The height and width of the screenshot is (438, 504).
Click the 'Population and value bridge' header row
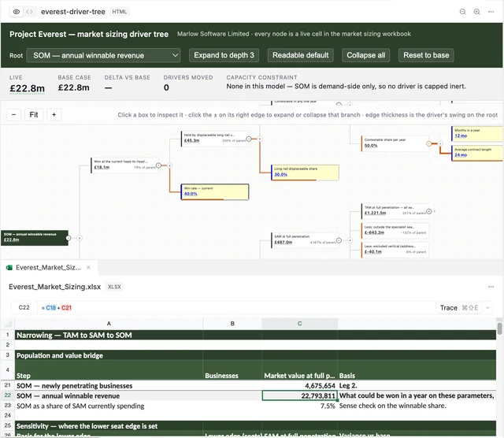pos(255,355)
